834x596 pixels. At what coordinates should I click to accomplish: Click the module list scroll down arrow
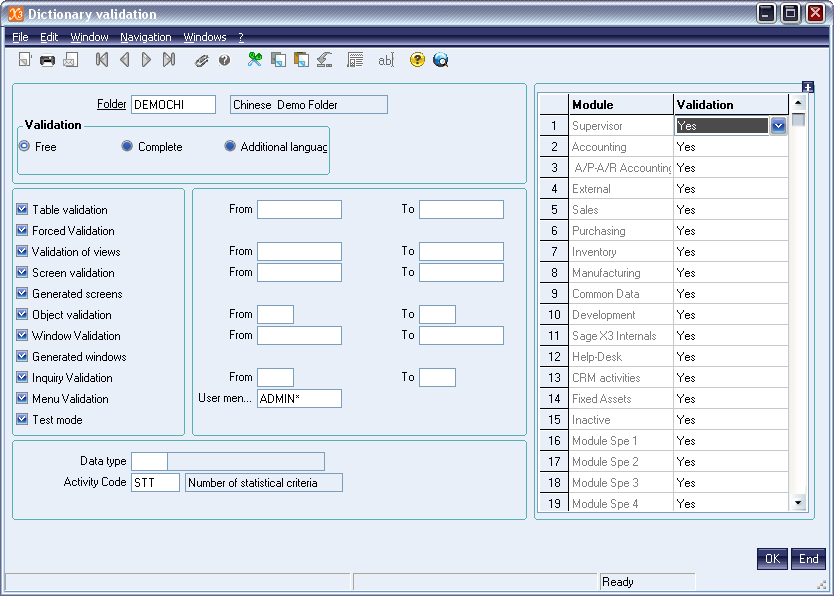pyautogui.click(x=798, y=503)
